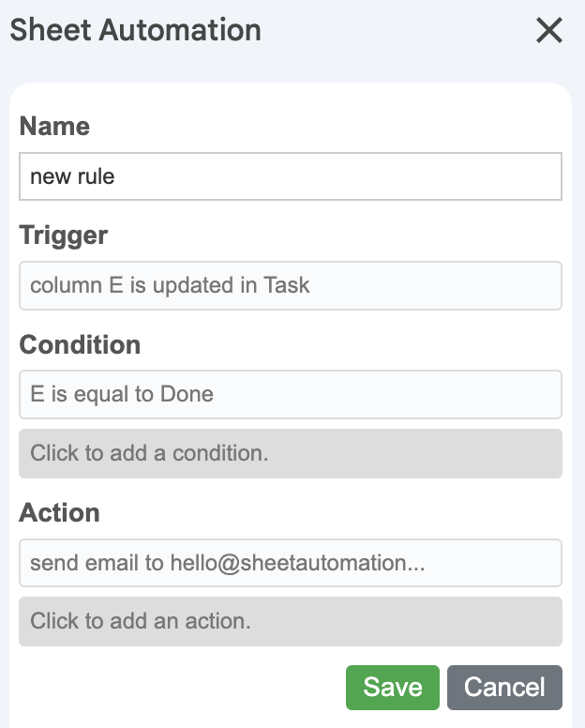
Task: Click the Sheet Automation panel title
Action: pyautogui.click(x=135, y=30)
